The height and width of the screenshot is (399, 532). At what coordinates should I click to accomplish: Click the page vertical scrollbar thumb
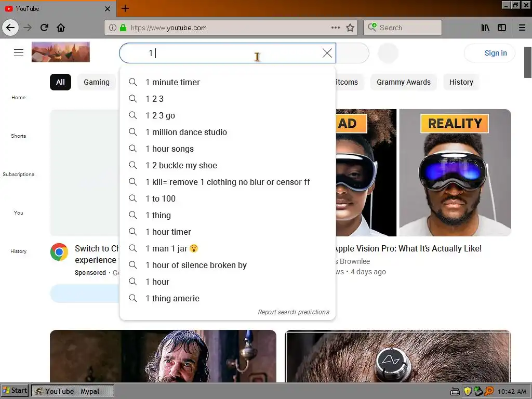pos(528,62)
